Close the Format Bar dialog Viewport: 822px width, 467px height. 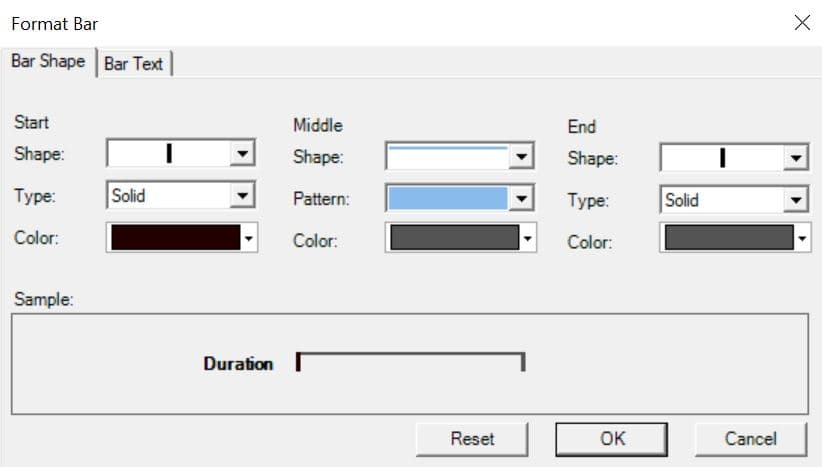pos(801,23)
